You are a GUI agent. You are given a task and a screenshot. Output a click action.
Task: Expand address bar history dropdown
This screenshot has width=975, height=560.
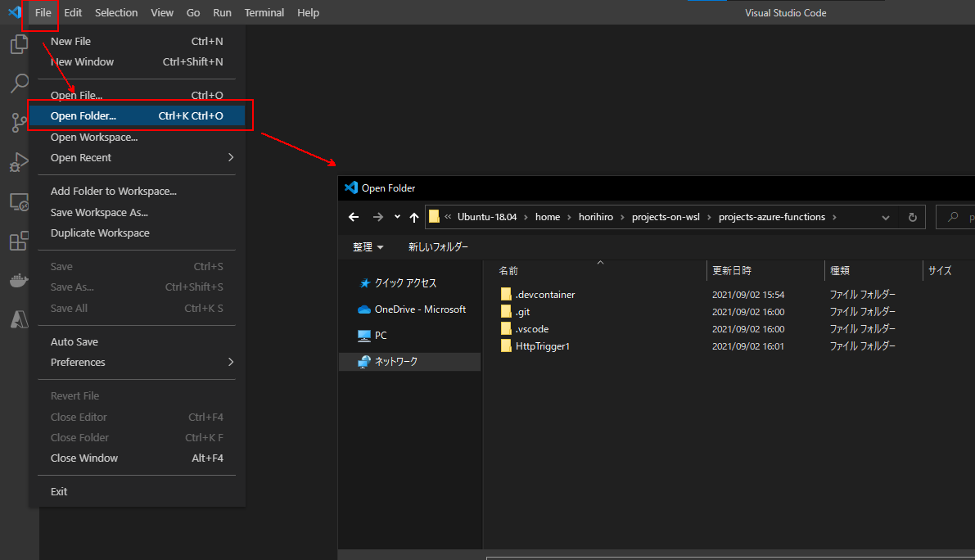[x=886, y=218]
